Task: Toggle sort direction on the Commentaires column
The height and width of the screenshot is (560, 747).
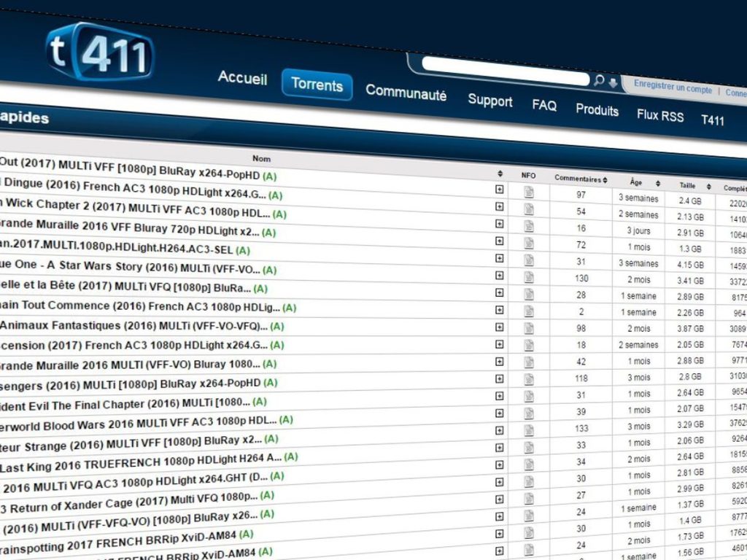Action: pyautogui.click(x=605, y=179)
